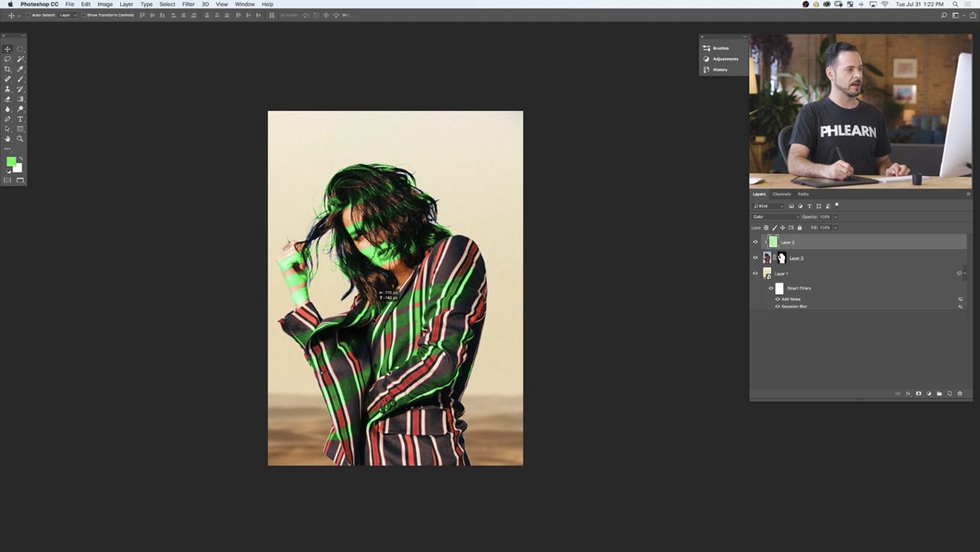980x552 pixels.
Task: Toggle layer filtering switch on Layers panel
Action: click(x=837, y=205)
